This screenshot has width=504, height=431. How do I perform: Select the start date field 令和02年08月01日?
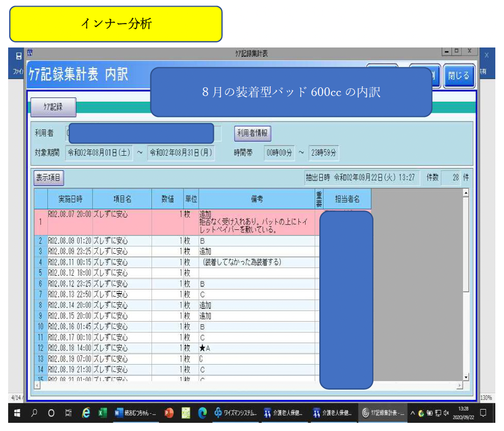pyautogui.click(x=100, y=152)
